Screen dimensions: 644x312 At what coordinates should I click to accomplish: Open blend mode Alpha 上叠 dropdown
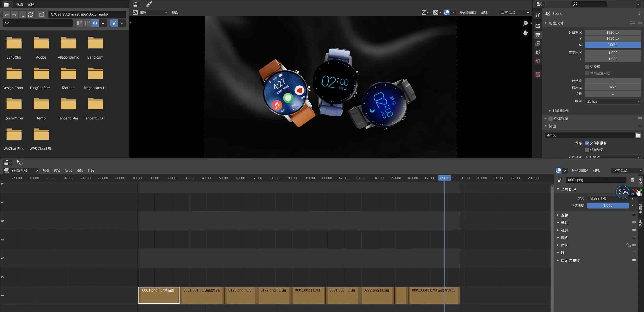(608, 199)
